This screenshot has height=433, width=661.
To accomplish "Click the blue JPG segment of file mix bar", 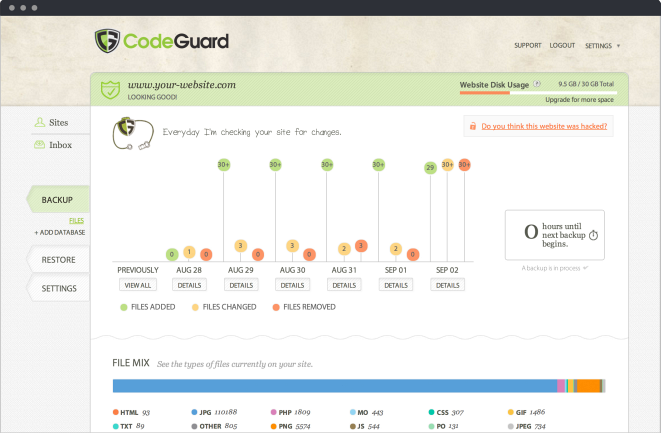I will coord(335,386).
